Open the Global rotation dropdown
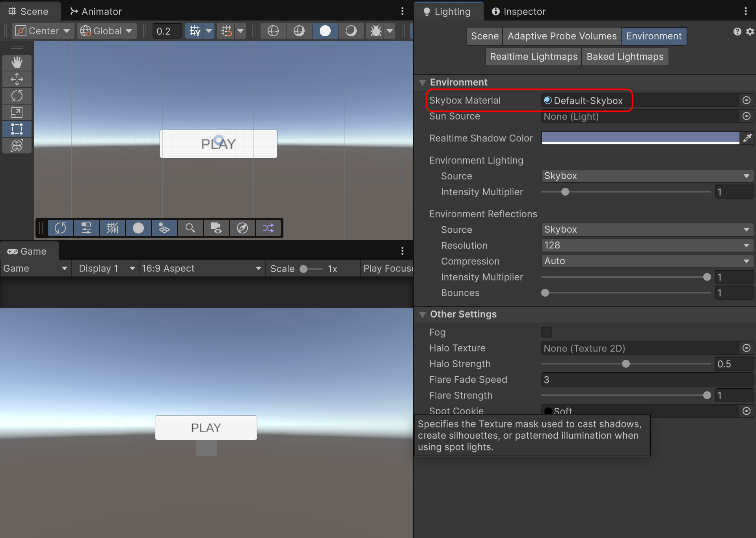756x538 pixels. (106, 31)
